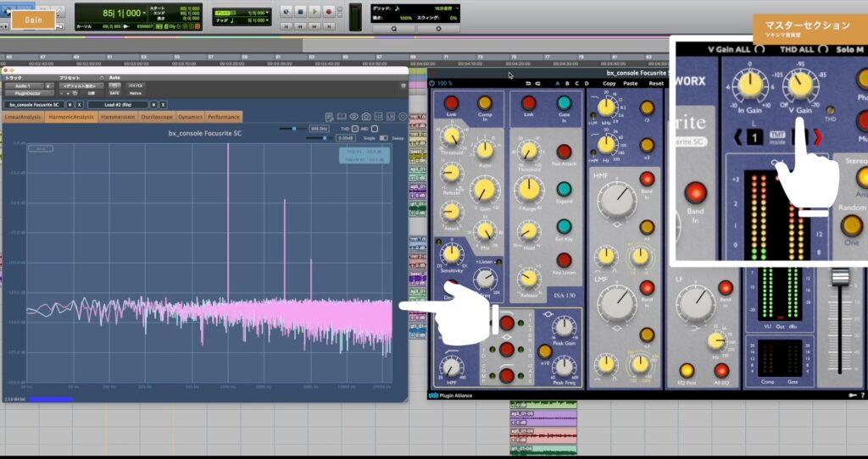Viewport: 868px width, 459px height.
Task: Open the nudge value dropdown arrow
Action: coord(267,20)
